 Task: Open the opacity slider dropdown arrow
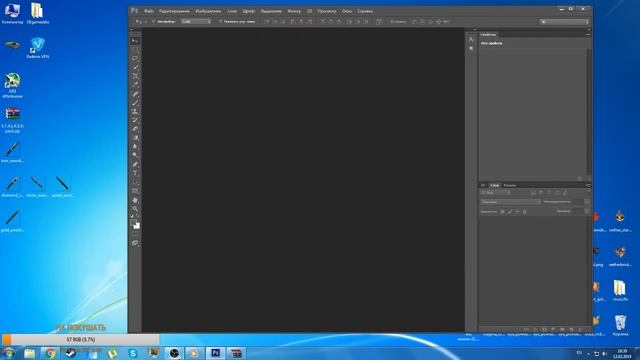[587, 202]
